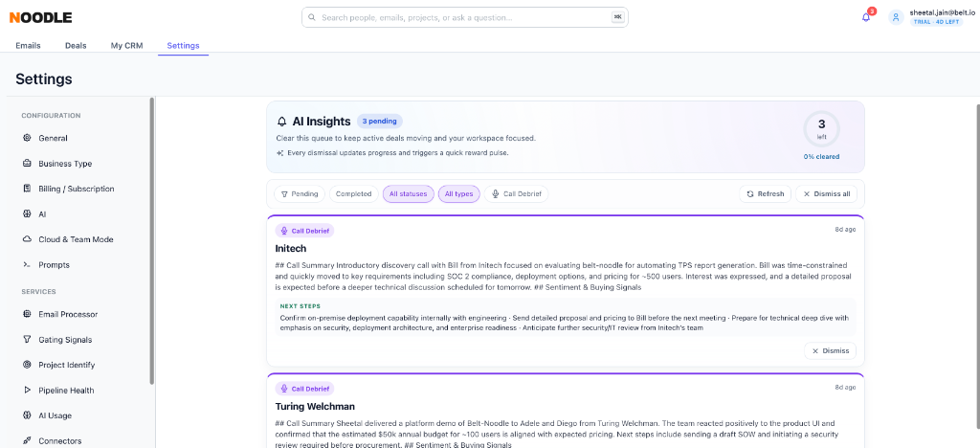This screenshot has width=980, height=448.
Task: Click the user profile avatar icon
Action: click(x=896, y=17)
